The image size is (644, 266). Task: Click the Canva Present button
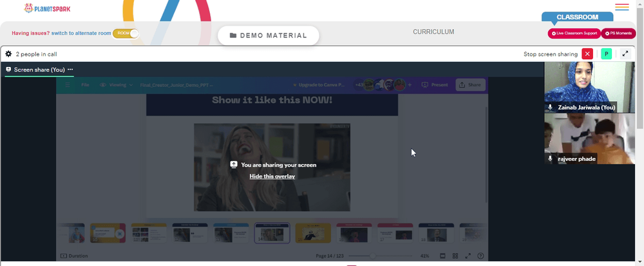click(x=435, y=85)
